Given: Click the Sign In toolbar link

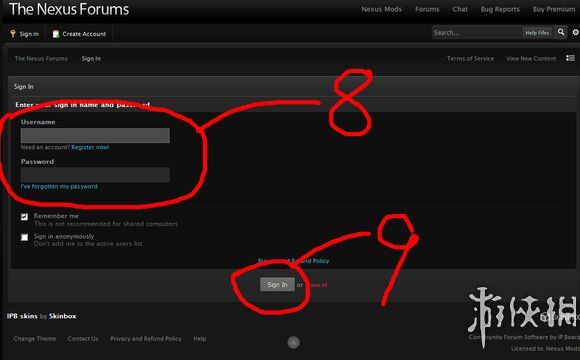Looking at the screenshot, I should pos(29,34).
